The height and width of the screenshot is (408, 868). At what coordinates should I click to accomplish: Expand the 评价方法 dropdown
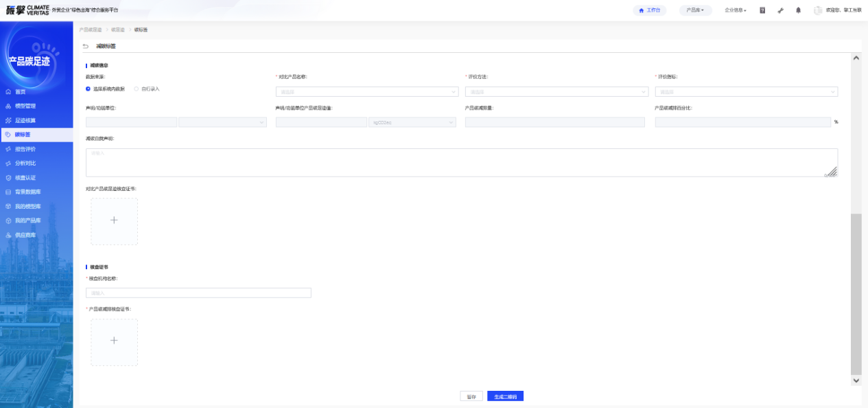pos(556,91)
